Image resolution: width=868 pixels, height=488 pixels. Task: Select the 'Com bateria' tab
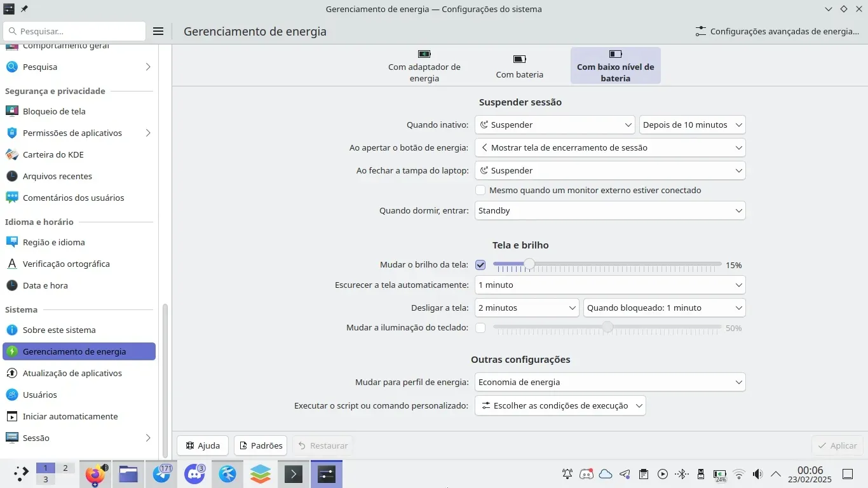point(519,65)
